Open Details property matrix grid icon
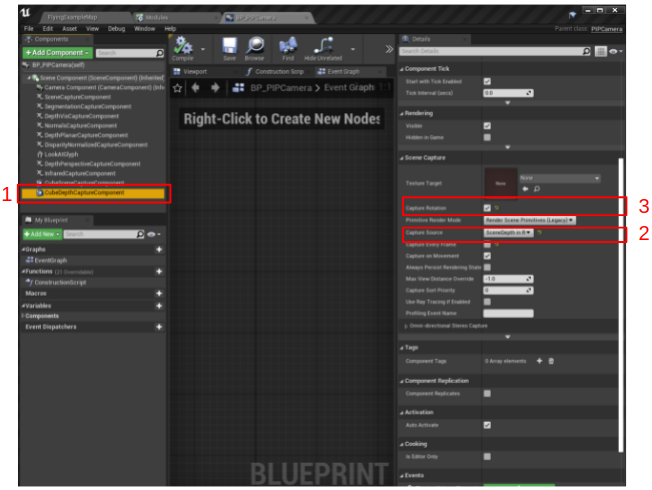 pos(600,51)
